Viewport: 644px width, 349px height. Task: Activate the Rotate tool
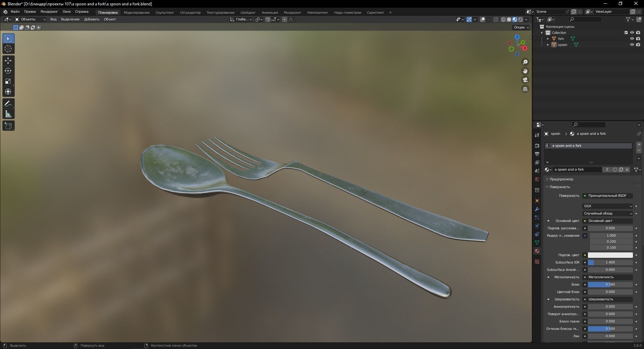[8, 71]
